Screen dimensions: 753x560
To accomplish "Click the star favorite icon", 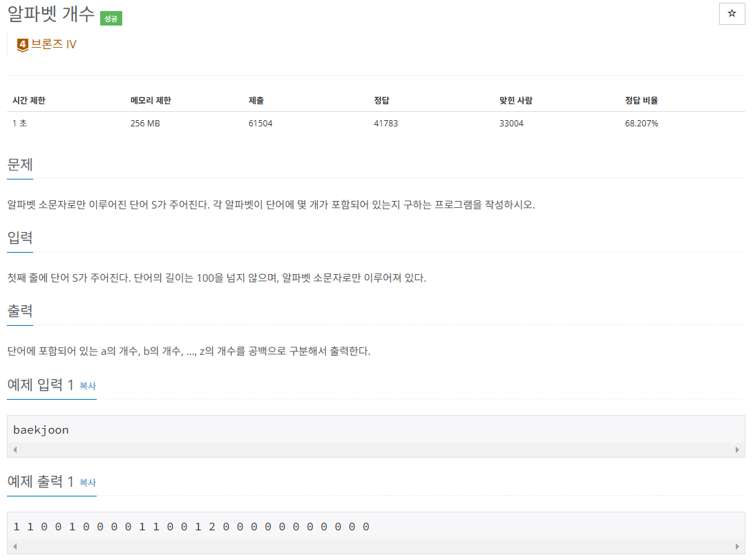I will (x=732, y=13).
